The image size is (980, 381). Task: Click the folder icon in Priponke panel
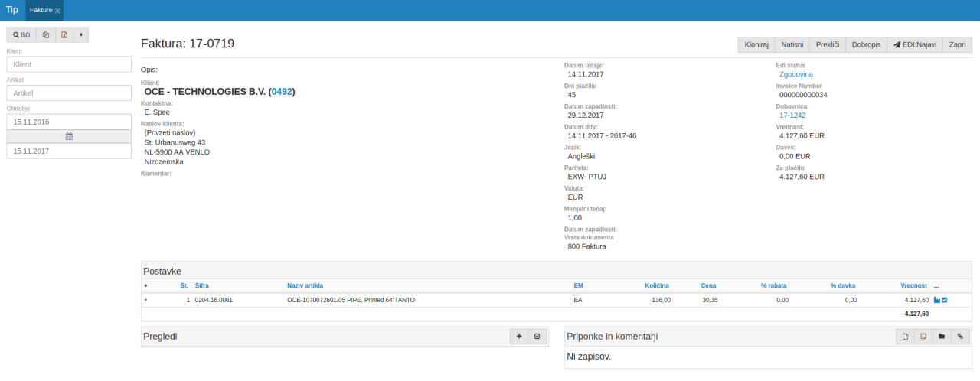tap(942, 337)
